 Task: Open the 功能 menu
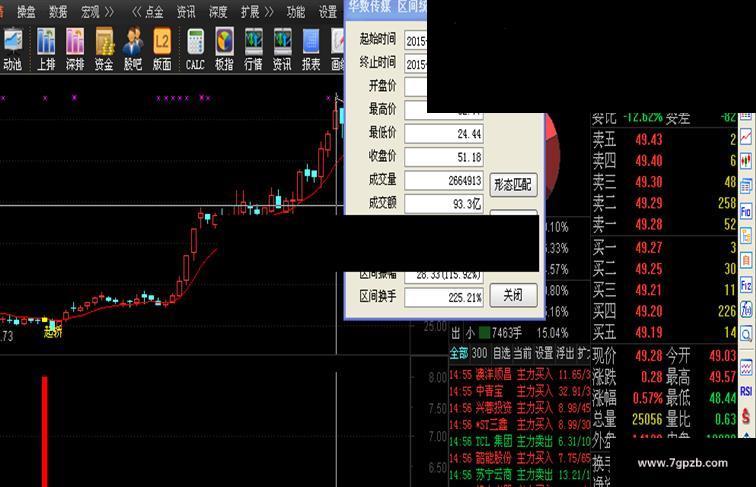[296, 12]
